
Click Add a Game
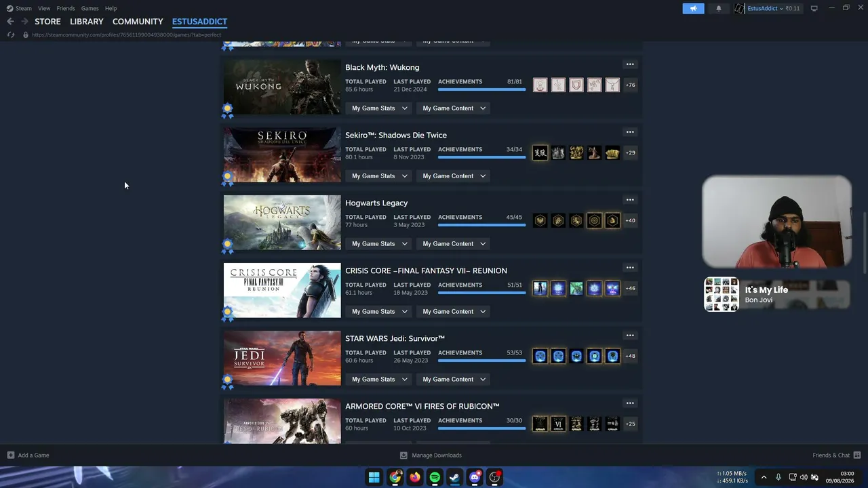pos(28,455)
